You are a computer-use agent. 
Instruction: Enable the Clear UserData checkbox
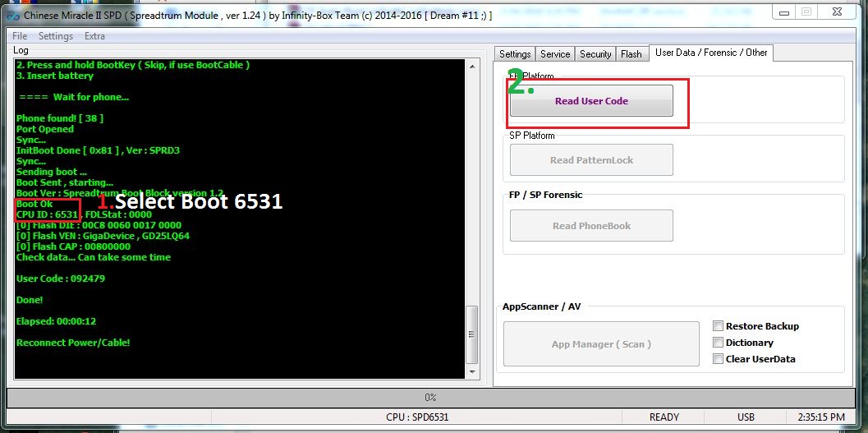click(718, 359)
